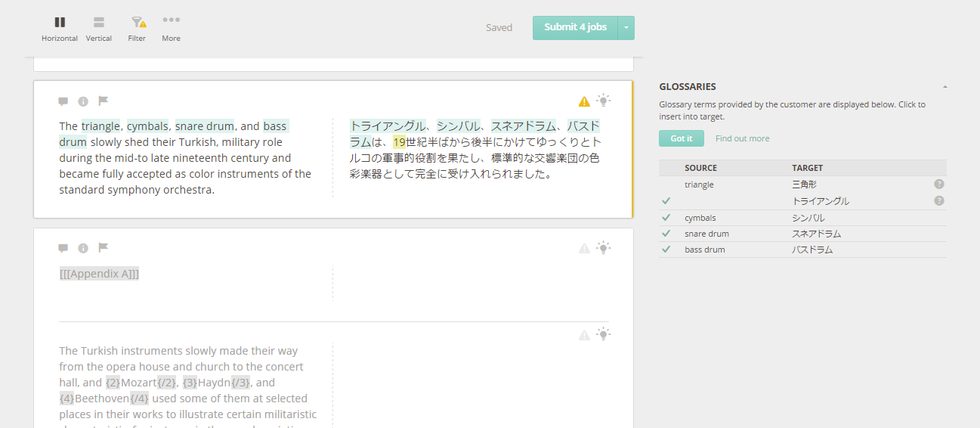Image resolution: width=980 pixels, height=428 pixels.
Task: Click the Got it button
Action: [681, 138]
